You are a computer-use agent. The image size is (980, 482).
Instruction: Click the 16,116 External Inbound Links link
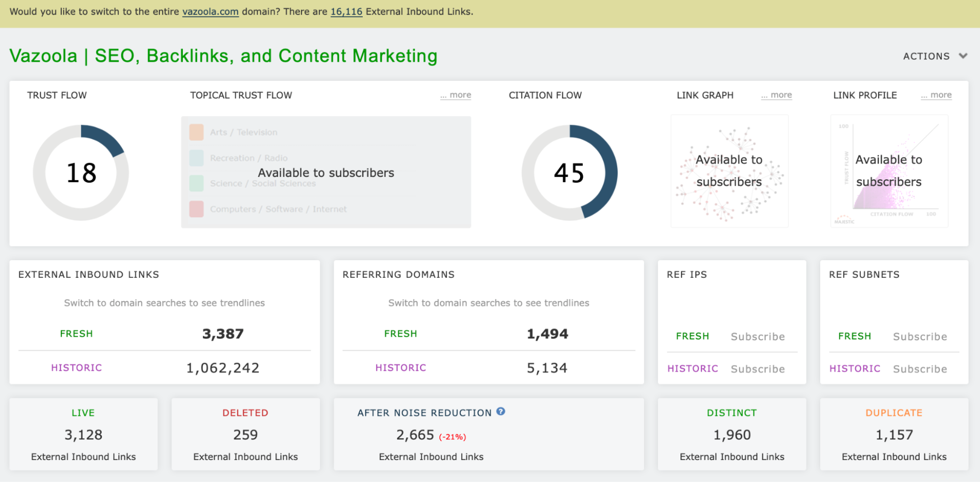coord(346,12)
